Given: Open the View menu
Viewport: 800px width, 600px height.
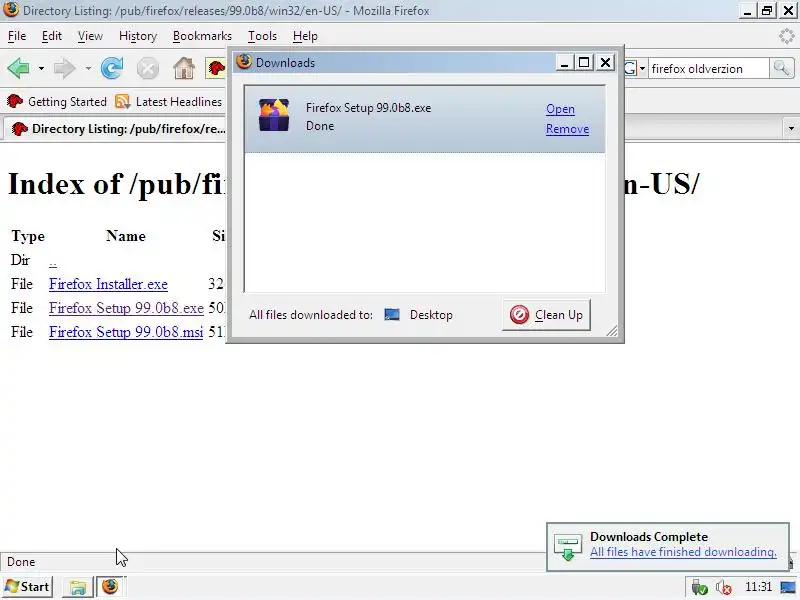Looking at the screenshot, I should (x=90, y=36).
